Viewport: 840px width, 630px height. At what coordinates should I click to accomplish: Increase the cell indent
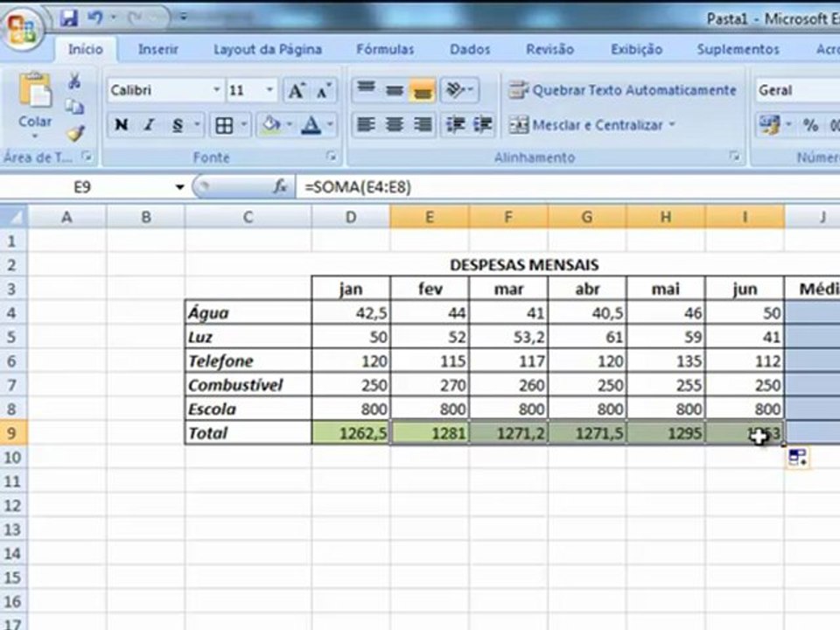pos(482,125)
